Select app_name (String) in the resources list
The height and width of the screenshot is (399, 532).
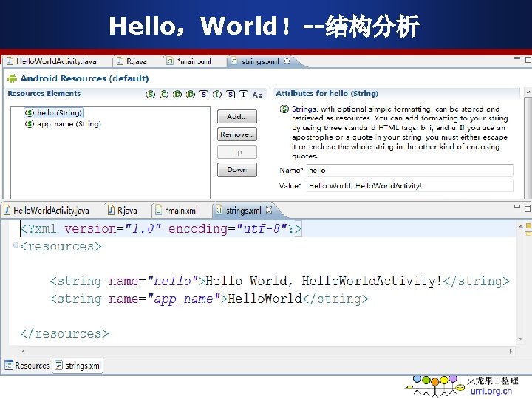click(x=63, y=124)
